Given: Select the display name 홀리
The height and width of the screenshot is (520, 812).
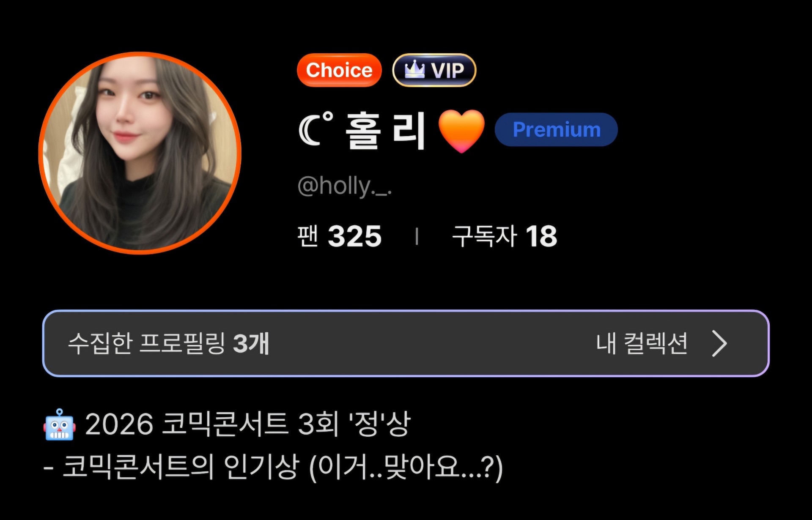Looking at the screenshot, I should tap(385, 131).
